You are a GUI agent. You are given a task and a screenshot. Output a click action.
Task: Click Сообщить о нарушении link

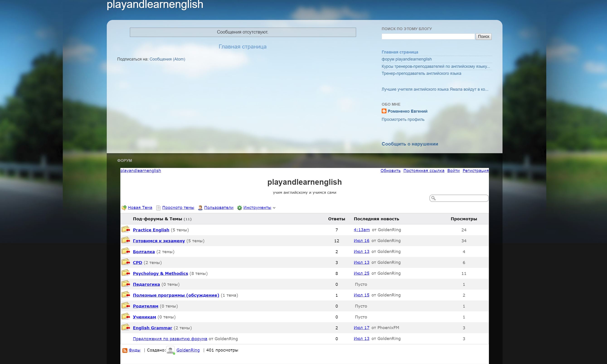point(410,144)
